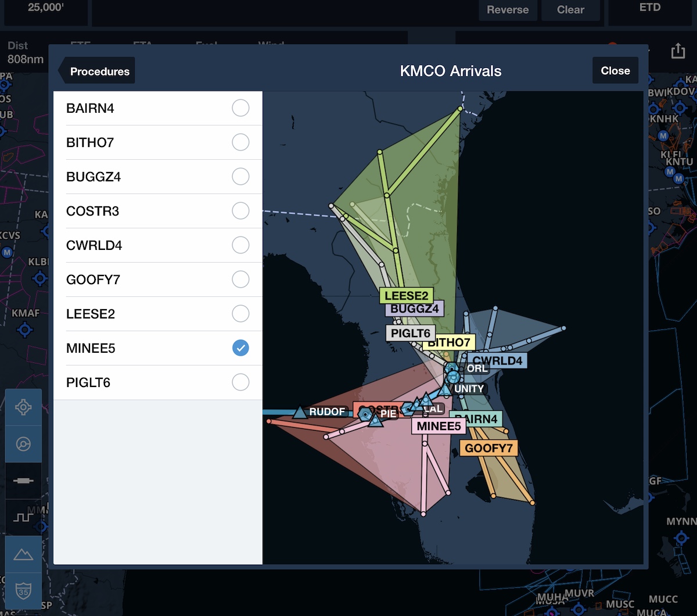
Task: Deselect the checked MINEE5 arrival
Action: (240, 348)
